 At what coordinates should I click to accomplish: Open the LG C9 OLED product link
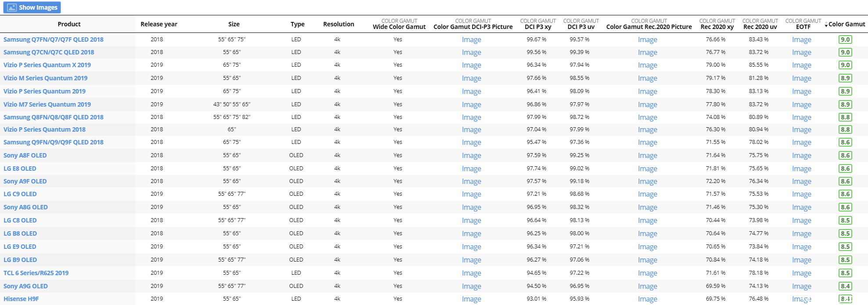pos(20,194)
